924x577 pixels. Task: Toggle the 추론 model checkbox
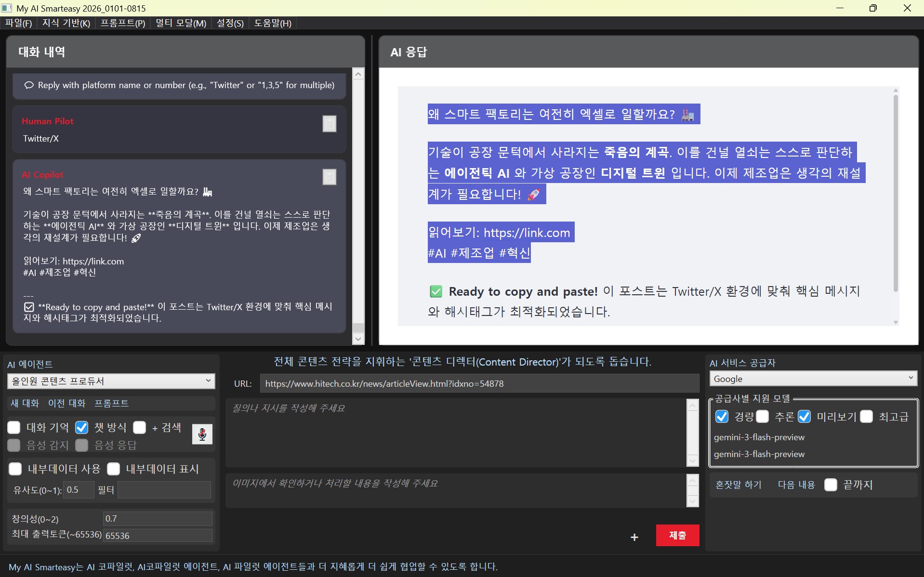click(762, 417)
